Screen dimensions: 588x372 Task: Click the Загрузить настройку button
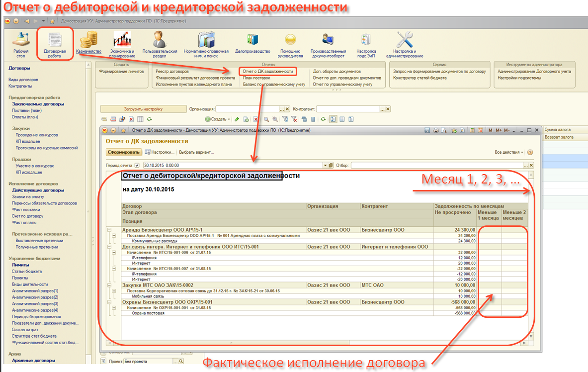coord(143,109)
